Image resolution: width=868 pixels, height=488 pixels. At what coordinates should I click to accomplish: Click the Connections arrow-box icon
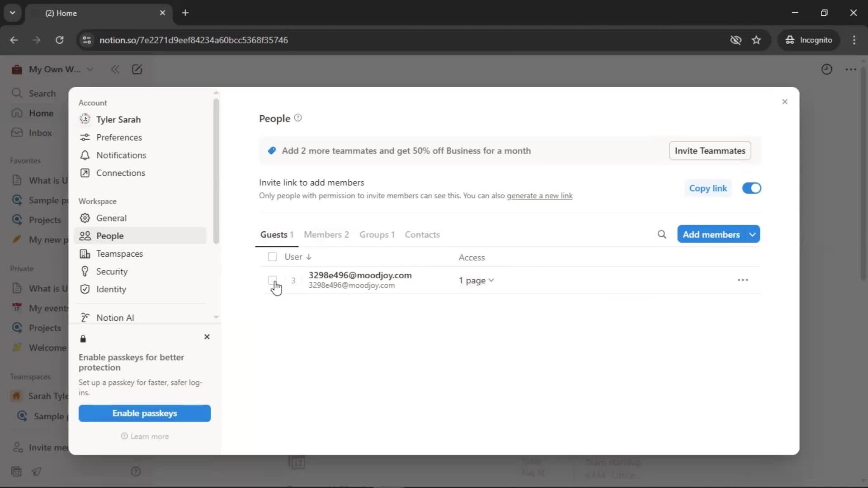85,173
